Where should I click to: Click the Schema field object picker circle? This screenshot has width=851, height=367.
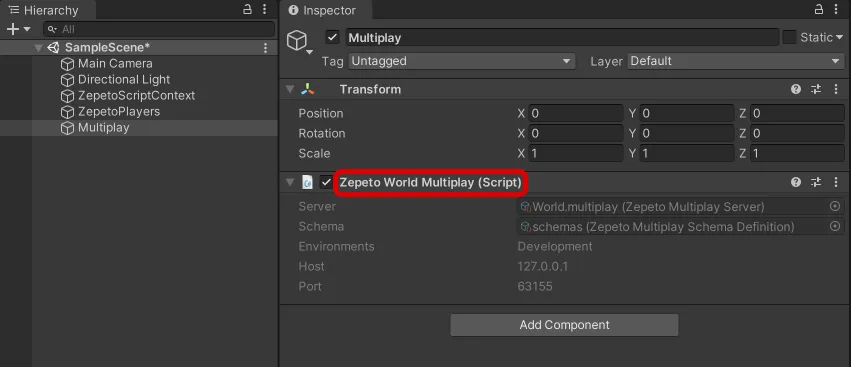(x=835, y=226)
